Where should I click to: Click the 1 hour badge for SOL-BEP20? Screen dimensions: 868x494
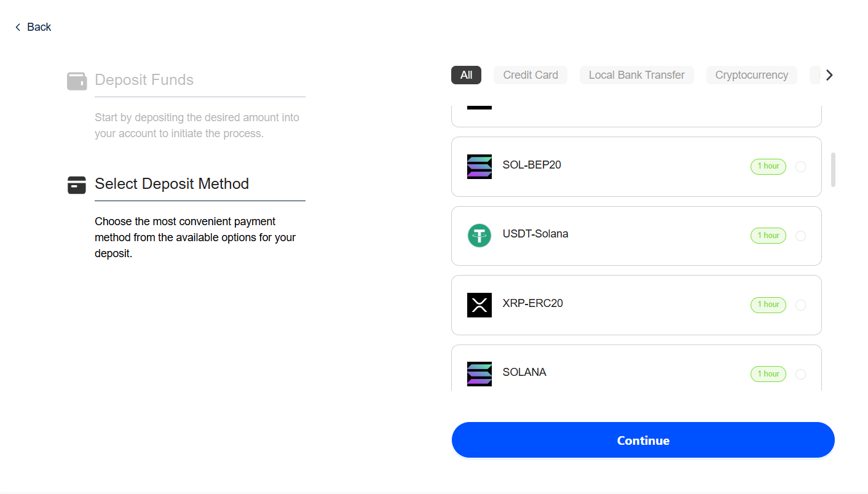coord(768,166)
